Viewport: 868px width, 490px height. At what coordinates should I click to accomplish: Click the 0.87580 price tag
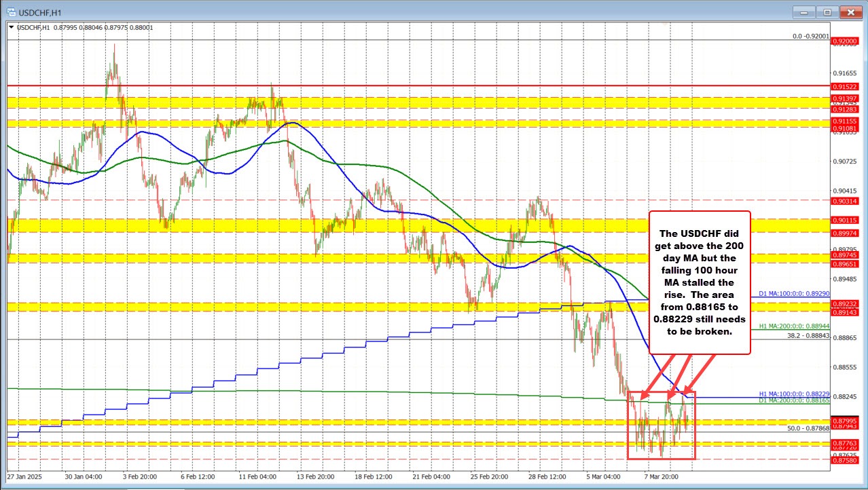click(846, 460)
